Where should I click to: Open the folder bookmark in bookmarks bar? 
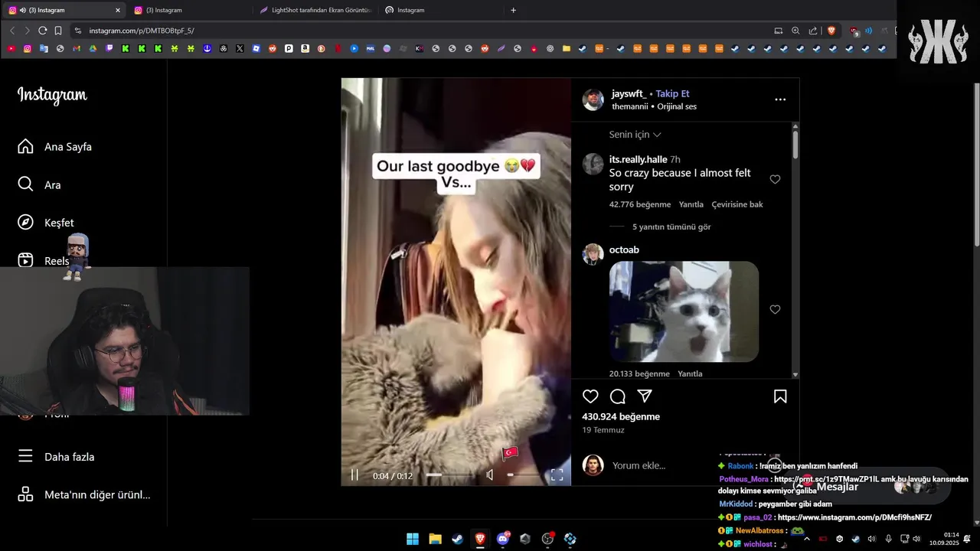pos(567,48)
